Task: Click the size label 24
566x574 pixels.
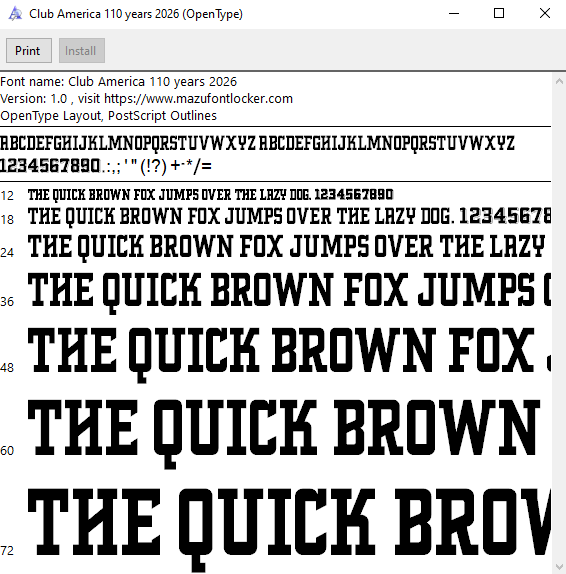Action: click(7, 253)
